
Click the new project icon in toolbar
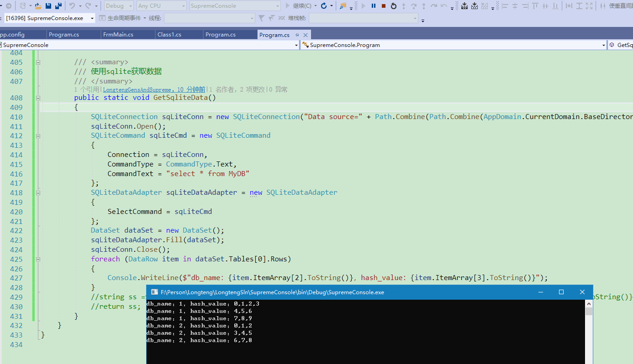pos(22,6)
